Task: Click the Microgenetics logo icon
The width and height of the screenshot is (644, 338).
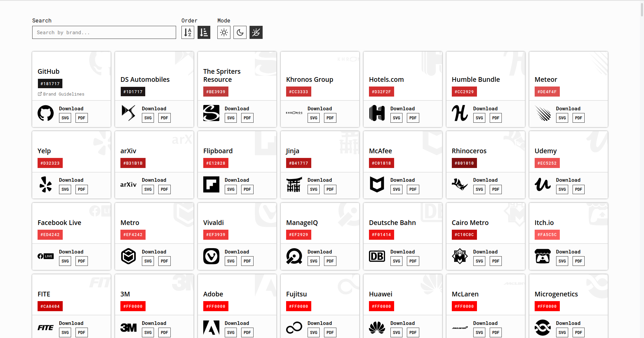Action: (x=543, y=328)
